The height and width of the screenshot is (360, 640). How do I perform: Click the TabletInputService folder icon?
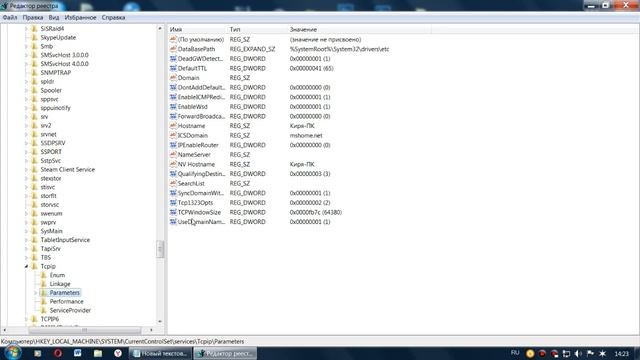[35, 240]
